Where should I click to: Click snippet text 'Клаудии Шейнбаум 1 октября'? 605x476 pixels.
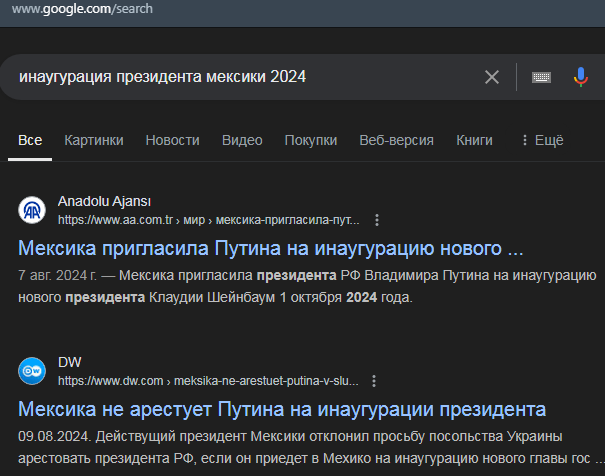tap(245, 298)
